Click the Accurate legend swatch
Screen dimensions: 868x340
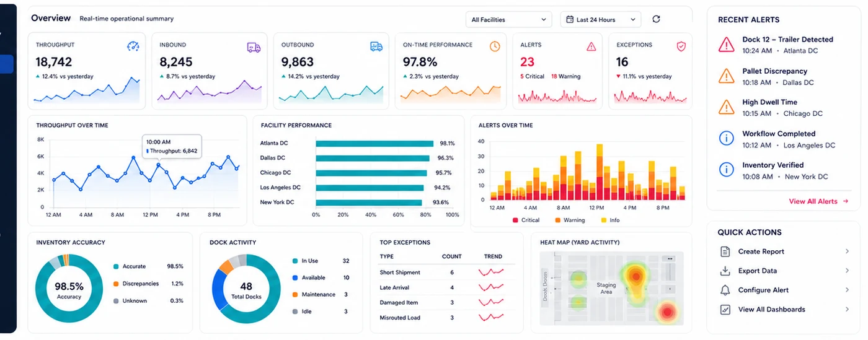tap(116, 266)
